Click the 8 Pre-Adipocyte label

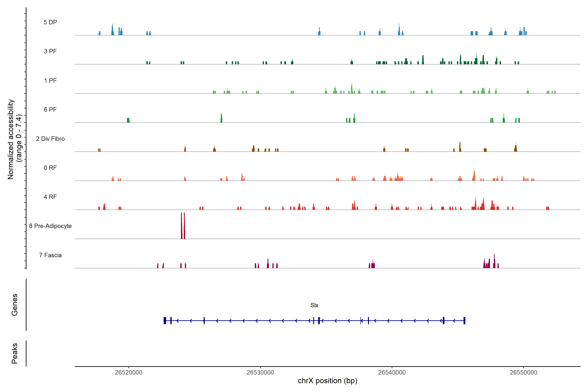50,226
